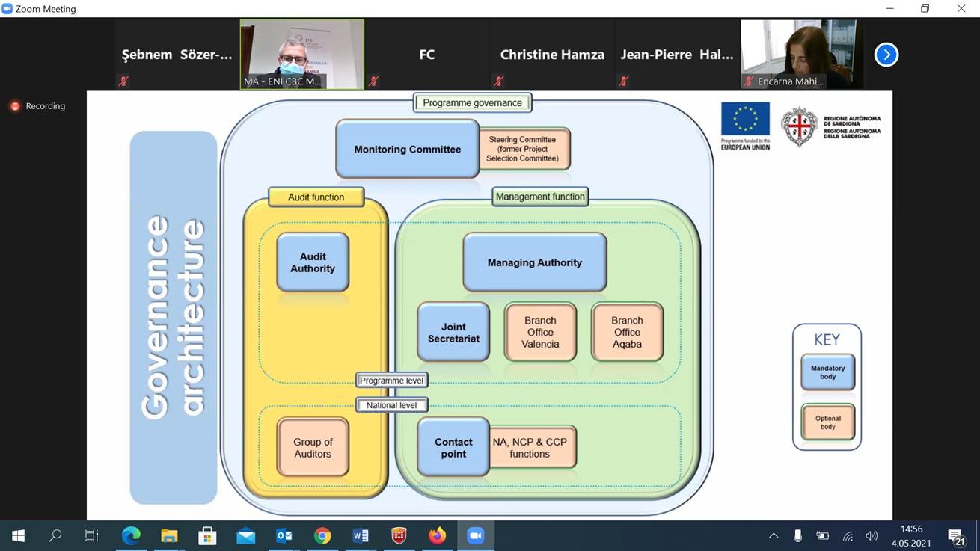Click the blue next participants arrow
The width and height of the screenshot is (980, 551).
point(886,55)
